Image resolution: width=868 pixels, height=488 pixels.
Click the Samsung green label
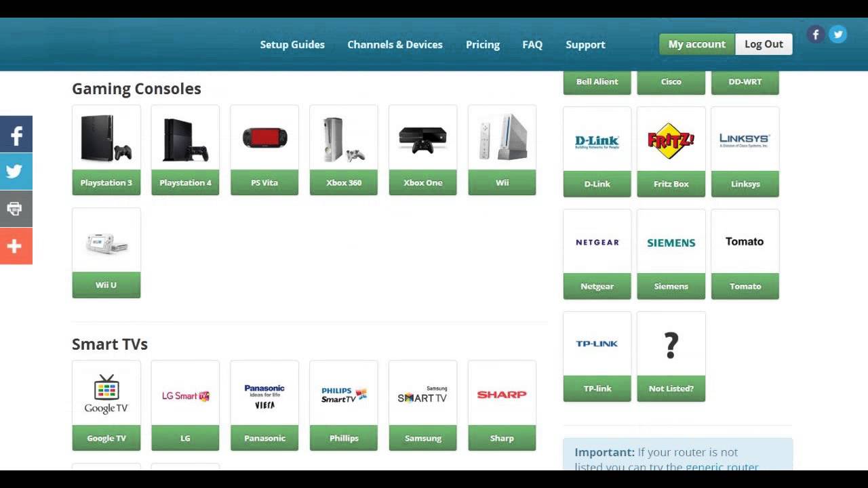click(422, 438)
